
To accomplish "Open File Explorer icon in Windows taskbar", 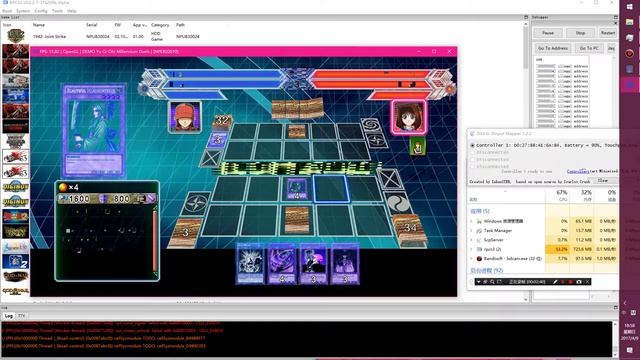I will 630,22.
